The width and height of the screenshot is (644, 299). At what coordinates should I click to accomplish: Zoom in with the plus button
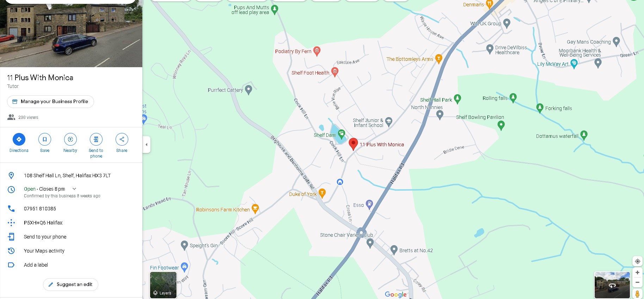coord(637,273)
